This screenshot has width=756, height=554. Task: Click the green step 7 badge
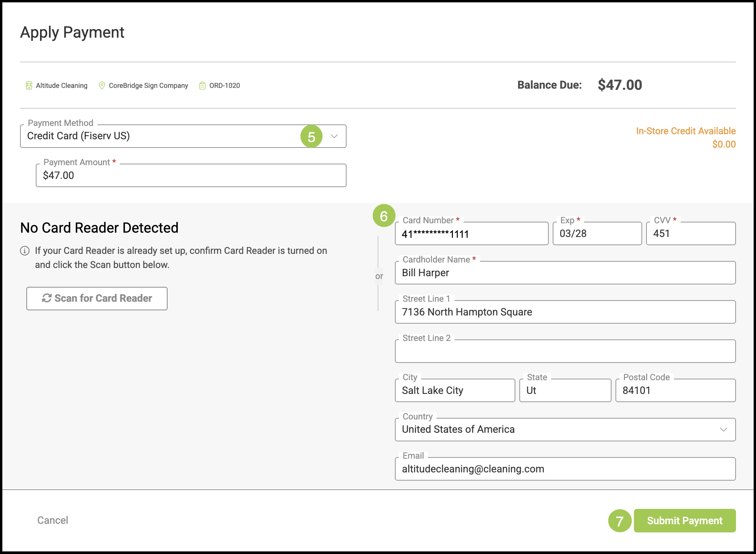619,521
